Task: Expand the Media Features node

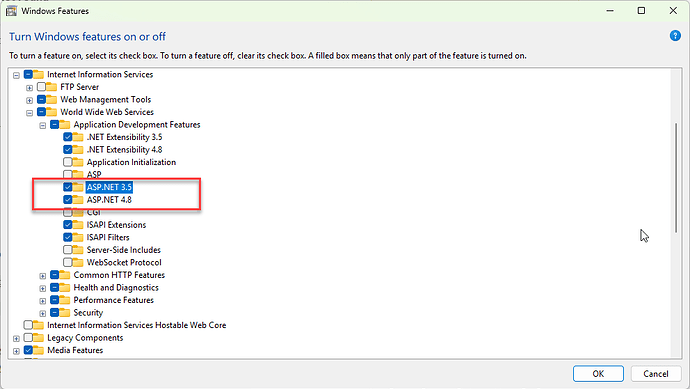Action: [16, 351]
